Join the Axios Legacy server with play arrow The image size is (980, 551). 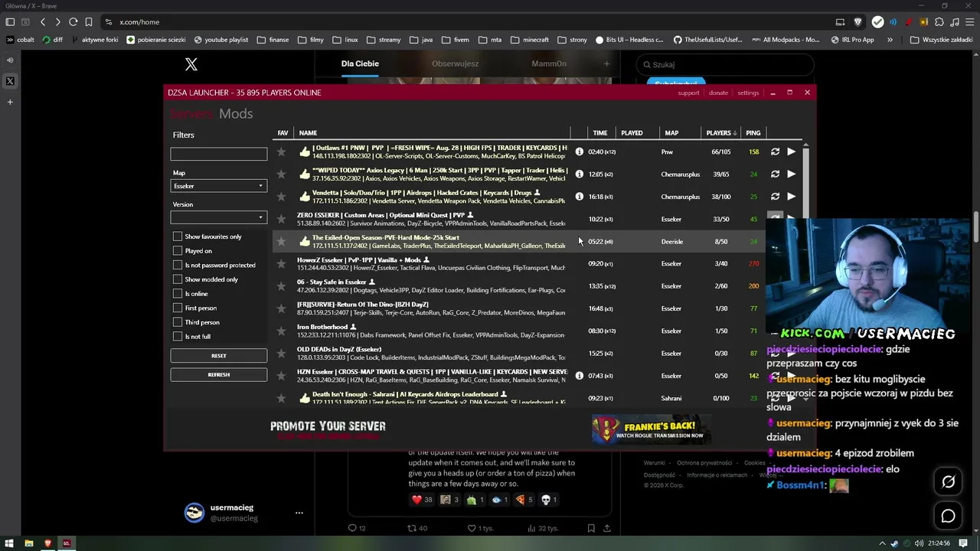click(x=792, y=174)
